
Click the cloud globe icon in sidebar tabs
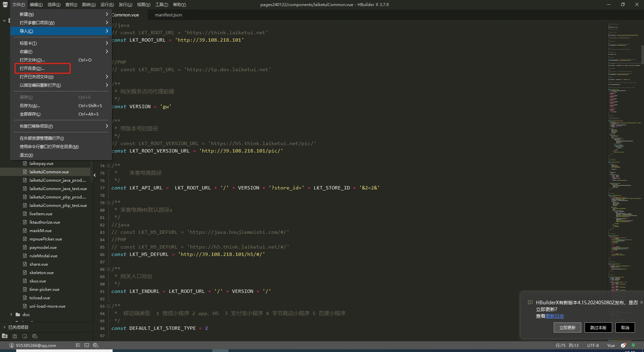coord(35,336)
